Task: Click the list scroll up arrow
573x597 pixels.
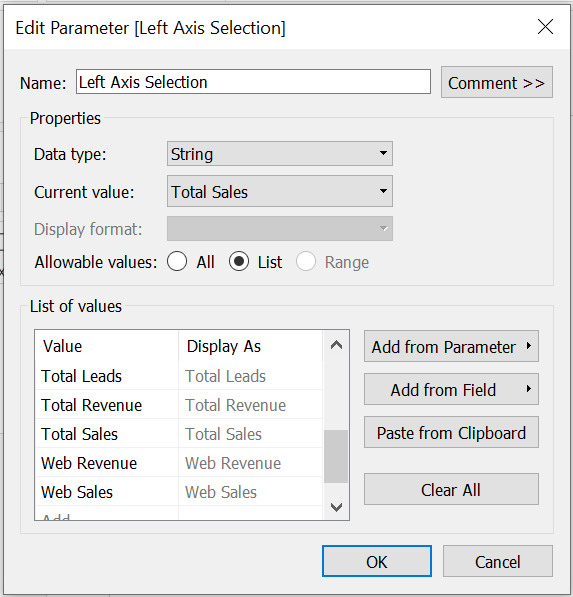Action: 336,345
